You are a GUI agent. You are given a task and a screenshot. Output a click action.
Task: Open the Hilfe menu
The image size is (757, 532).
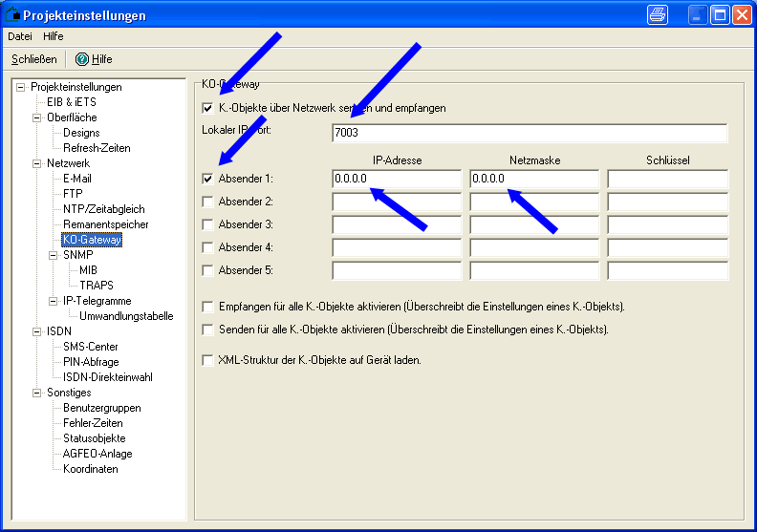pyautogui.click(x=54, y=36)
